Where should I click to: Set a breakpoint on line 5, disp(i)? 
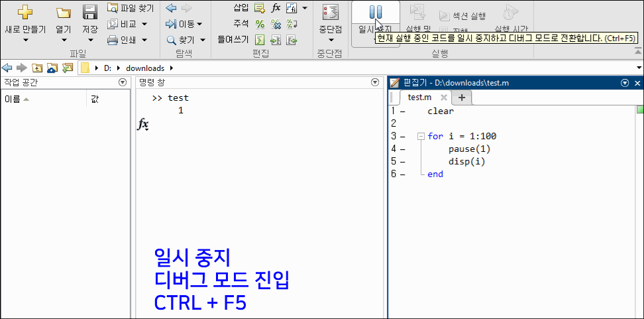coord(403,162)
